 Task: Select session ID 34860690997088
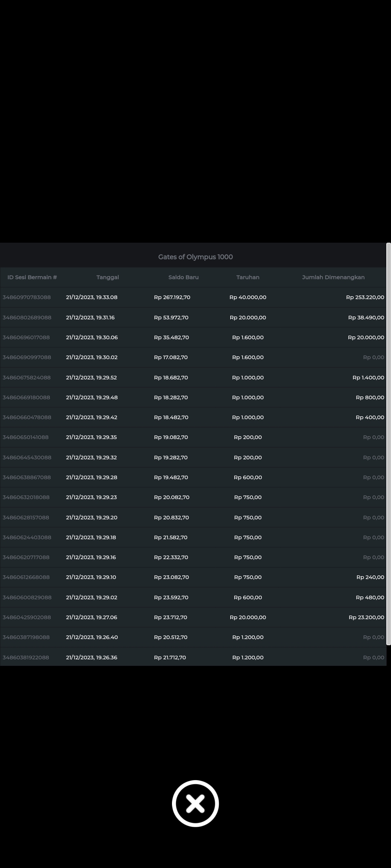tap(27, 357)
